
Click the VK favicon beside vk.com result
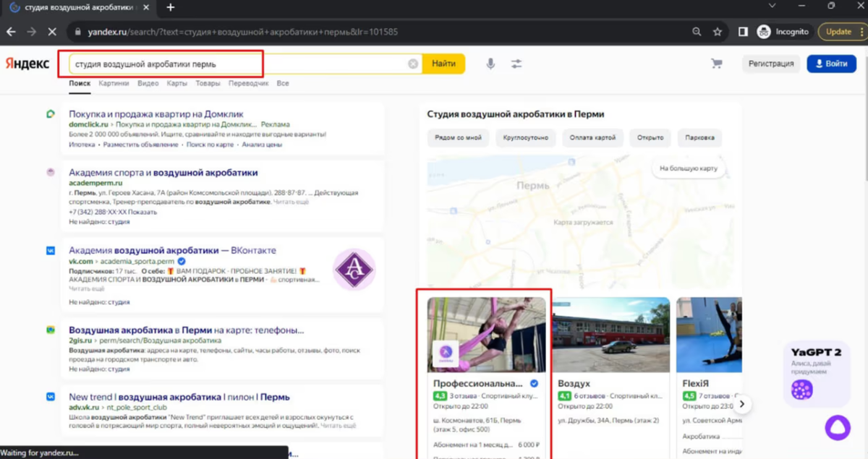tap(51, 250)
